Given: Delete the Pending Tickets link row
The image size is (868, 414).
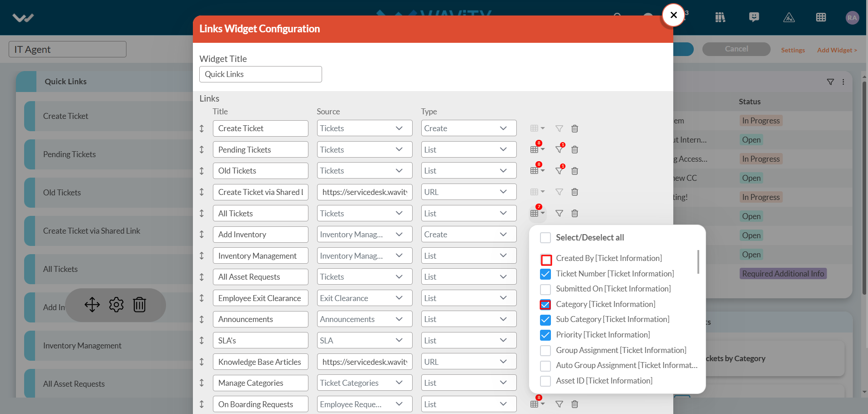Looking at the screenshot, I should [x=575, y=149].
